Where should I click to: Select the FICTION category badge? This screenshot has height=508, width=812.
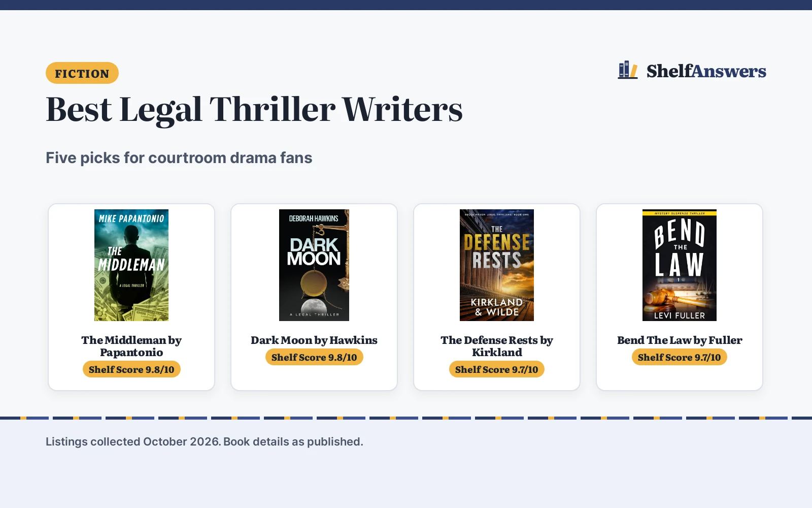pos(82,73)
